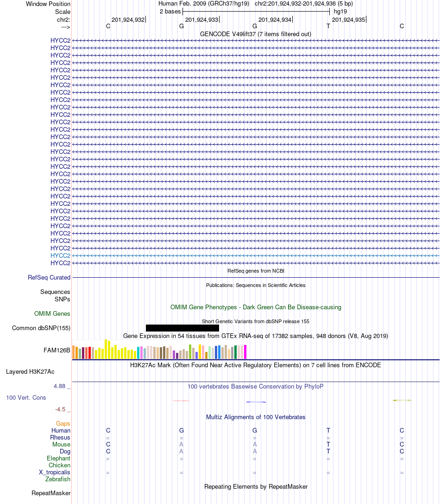
Task: Click the 'Layered H3K27Ac' track label
Action: pyautogui.click(x=30, y=372)
